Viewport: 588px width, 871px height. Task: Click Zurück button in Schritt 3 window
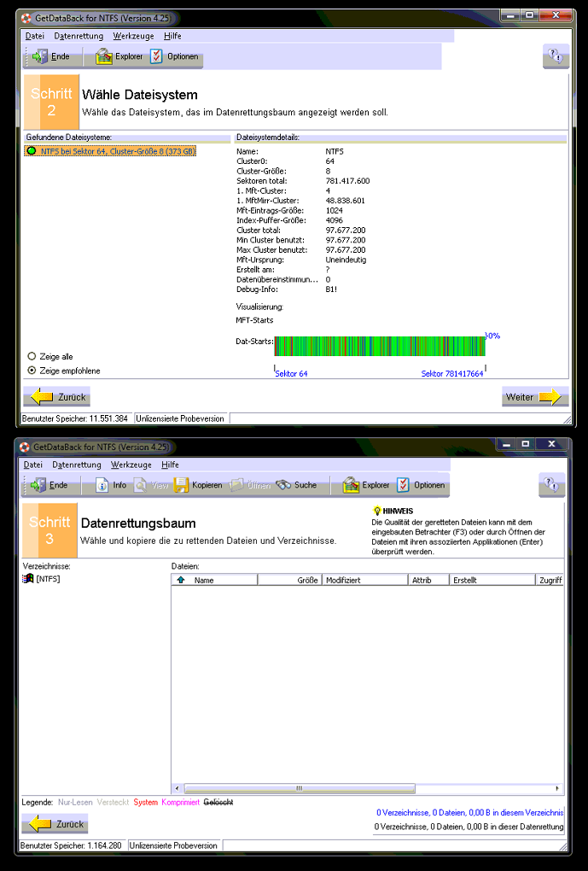[55, 824]
